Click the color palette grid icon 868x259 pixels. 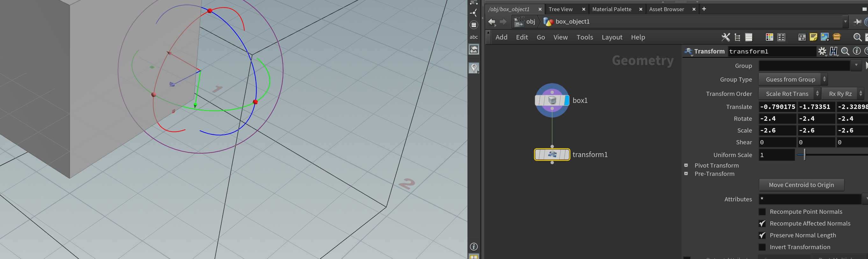point(769,37)
